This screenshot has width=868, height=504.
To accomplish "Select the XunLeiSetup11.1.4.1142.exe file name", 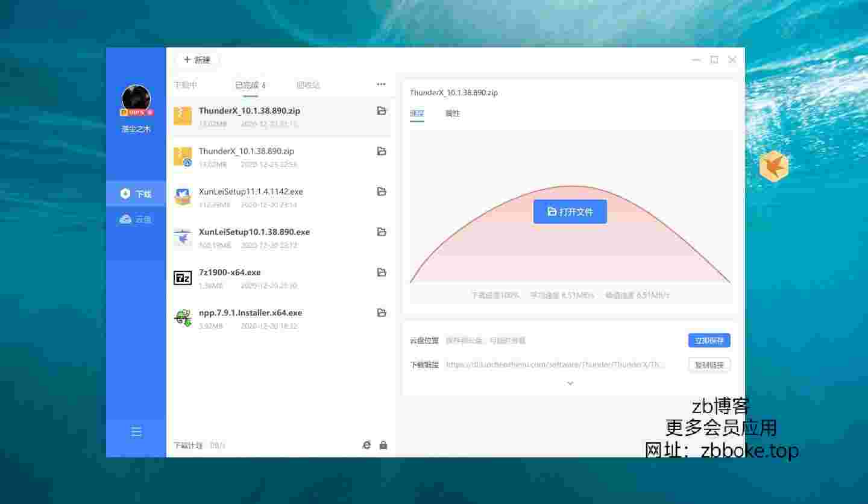I will point(251,192).
